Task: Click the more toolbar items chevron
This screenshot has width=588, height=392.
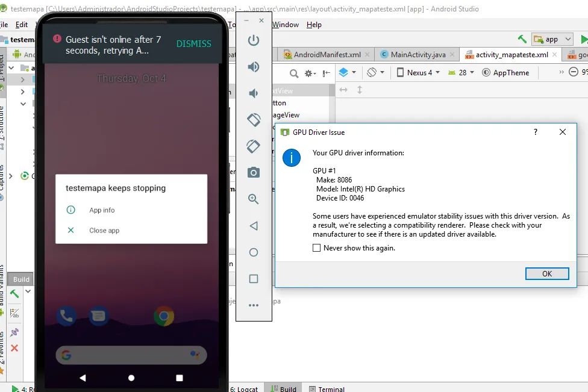Action: [561, 72]
